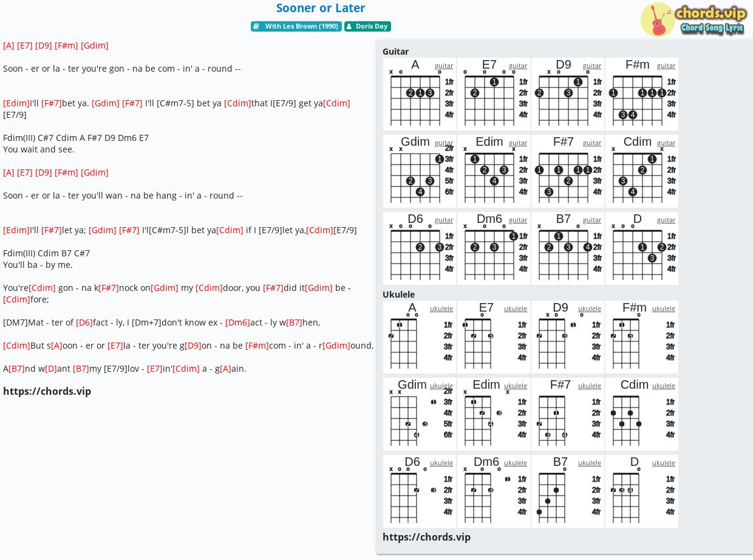753x560 pixels.
Task: Open the guitar link beside A chord
Action: 444,66
